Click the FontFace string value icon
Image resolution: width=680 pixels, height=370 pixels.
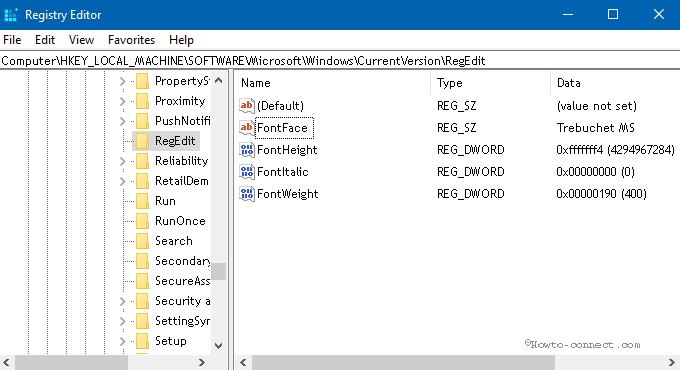[x=247, y=128]
